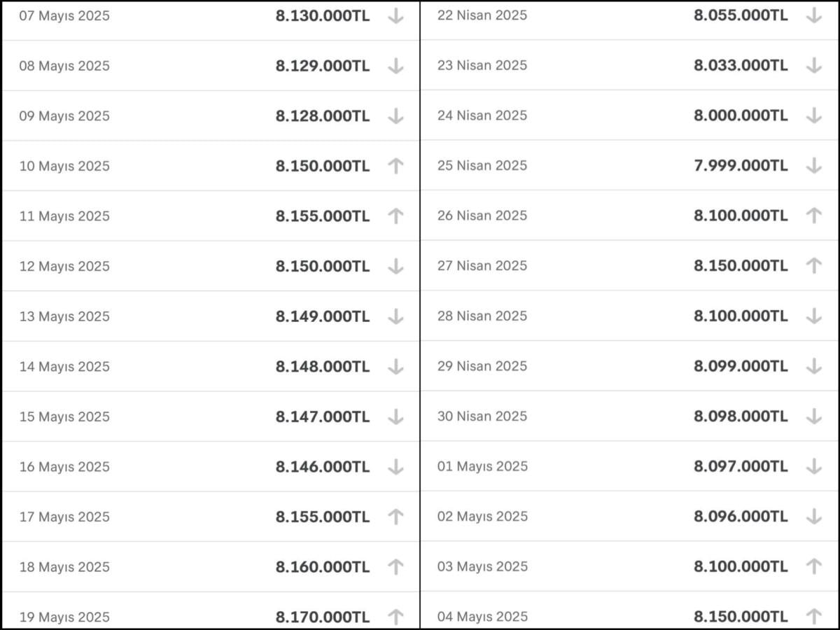840x630 pixels.
Task: Select the 01 Mayıs 2025 date label
Action: 482,466
